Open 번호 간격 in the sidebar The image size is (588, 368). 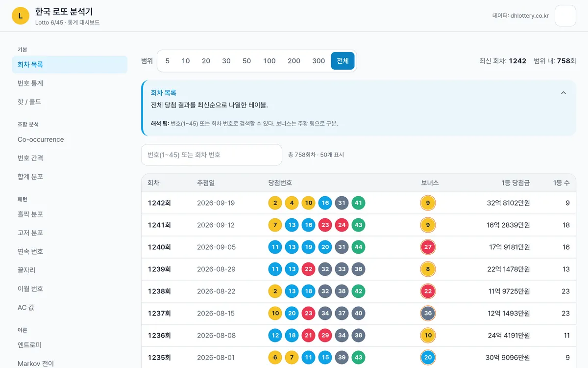click(70, 158)
